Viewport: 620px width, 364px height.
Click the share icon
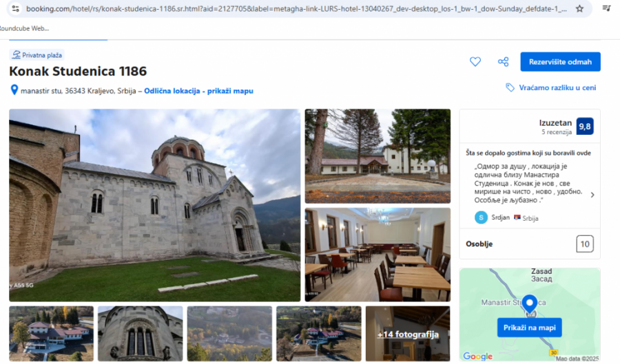504,62
